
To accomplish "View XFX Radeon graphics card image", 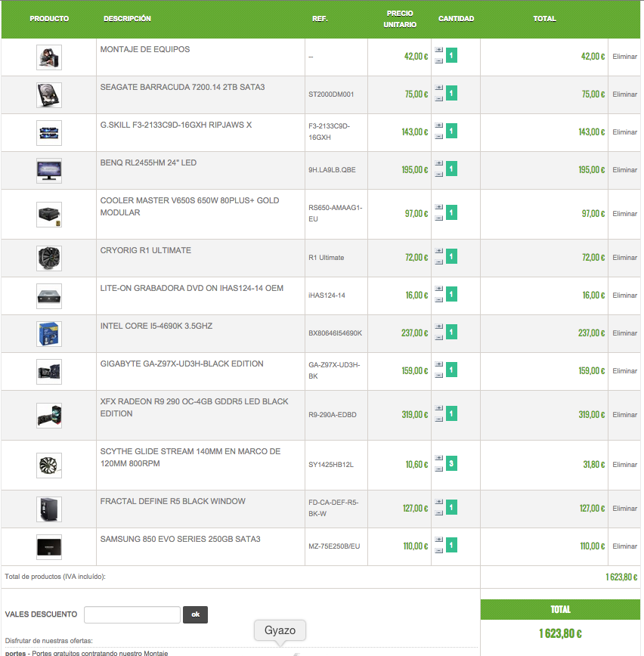I will [49, 416].
